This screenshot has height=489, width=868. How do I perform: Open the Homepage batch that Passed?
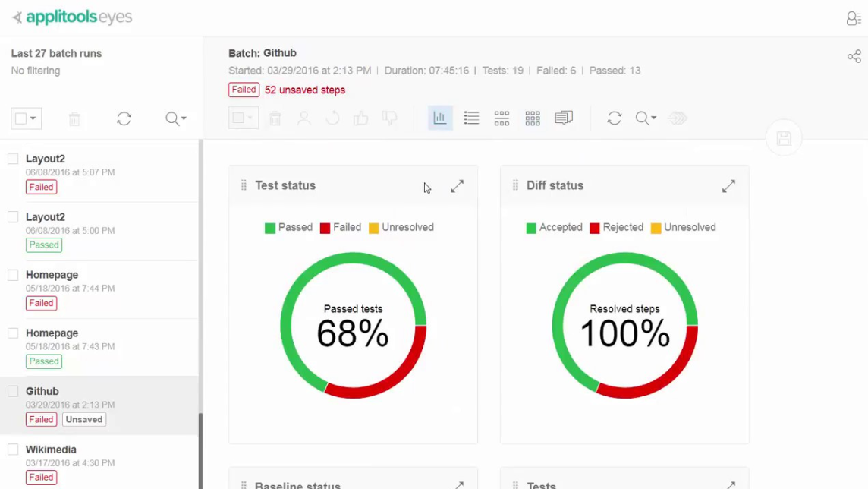52,333
